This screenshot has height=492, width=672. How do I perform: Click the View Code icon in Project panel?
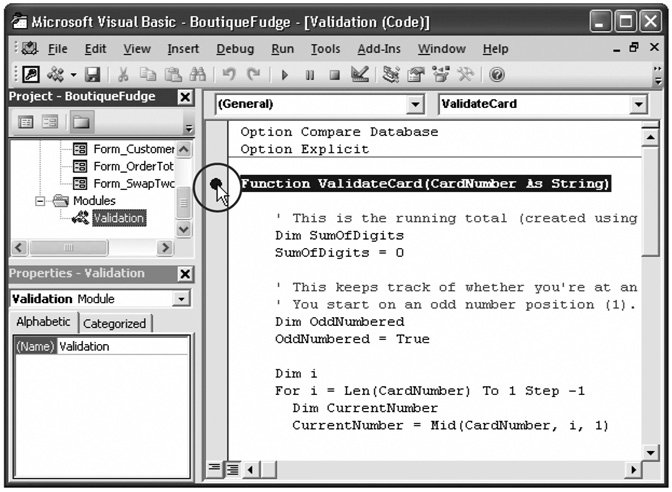[26, 122]
